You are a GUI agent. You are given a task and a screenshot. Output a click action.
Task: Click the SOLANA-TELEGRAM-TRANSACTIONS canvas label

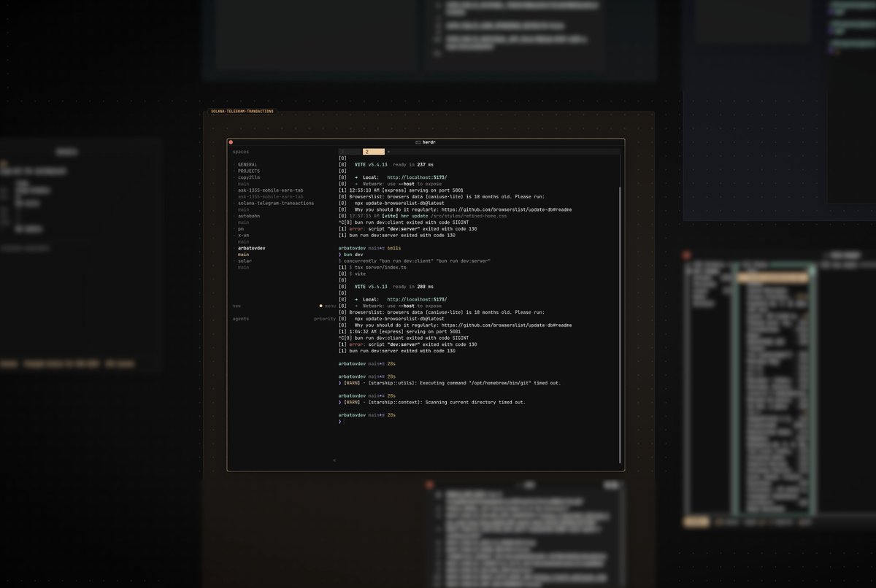242,112
